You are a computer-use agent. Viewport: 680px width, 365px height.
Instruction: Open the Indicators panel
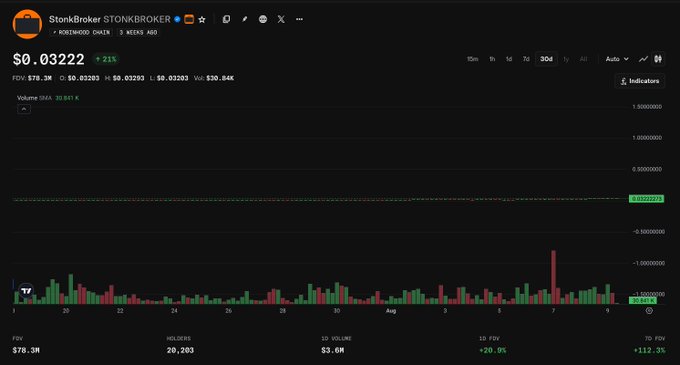pyautogui.click(x=640, y=81)
